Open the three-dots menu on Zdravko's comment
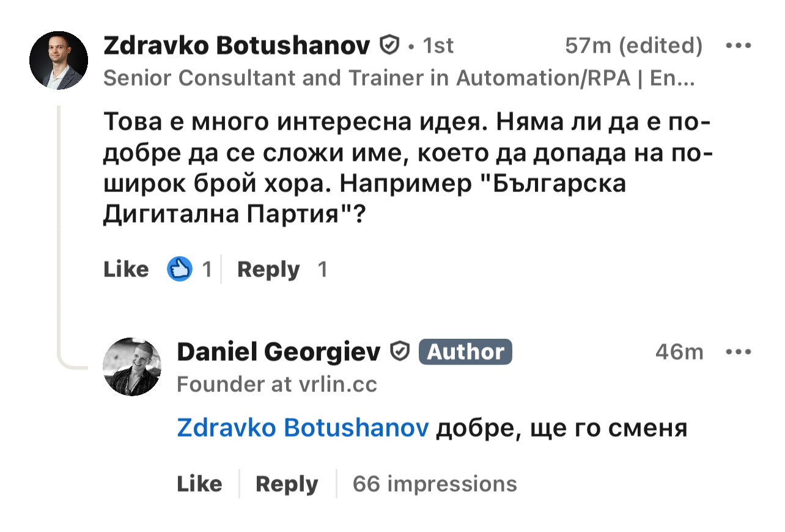The width and height of the screenshot is (785, 532). click(x=738, y=46)
